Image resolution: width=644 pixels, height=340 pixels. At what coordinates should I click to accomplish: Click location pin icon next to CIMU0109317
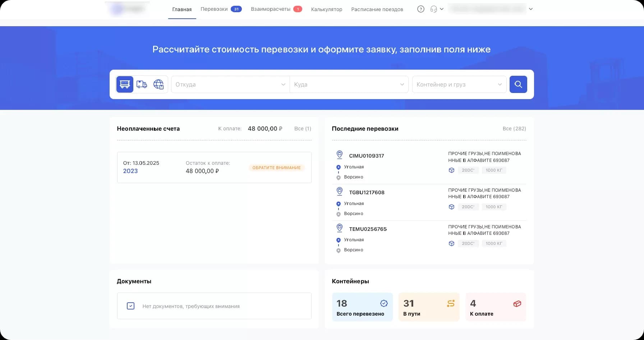340,155
